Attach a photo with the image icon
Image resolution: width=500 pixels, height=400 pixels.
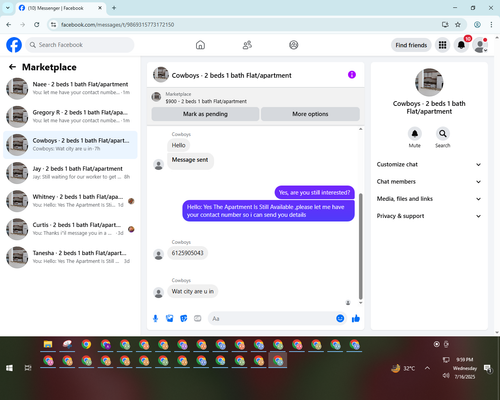[x=170, y=319]
